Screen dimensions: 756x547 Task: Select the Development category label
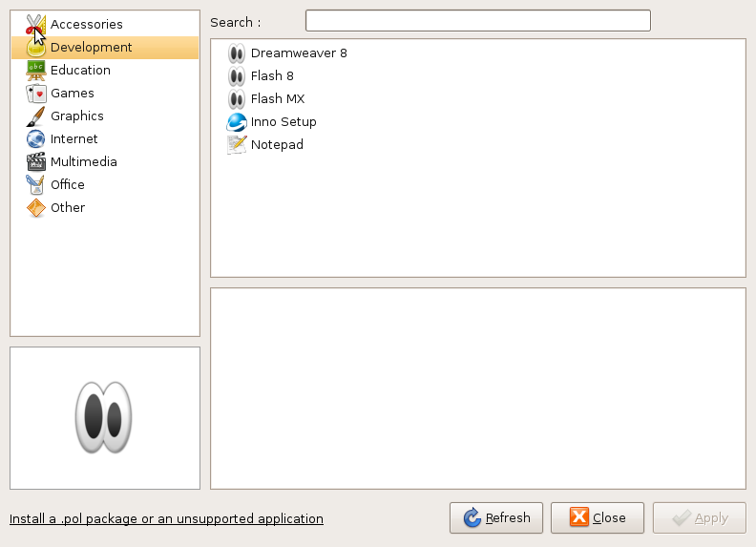coord(91,48)
